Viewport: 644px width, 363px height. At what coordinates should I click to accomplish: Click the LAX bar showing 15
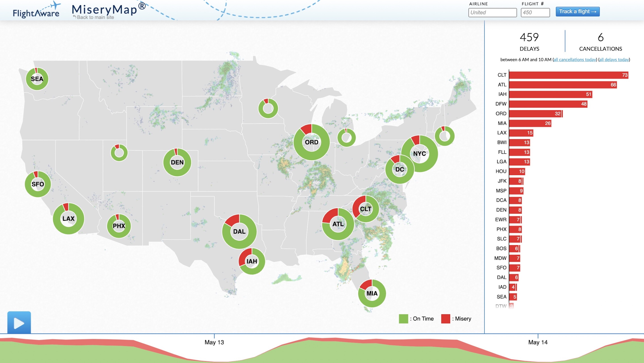pos(521,133)
